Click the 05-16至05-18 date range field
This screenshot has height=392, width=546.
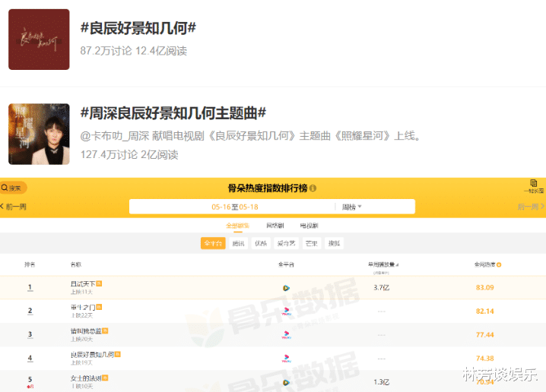(235, 207)
